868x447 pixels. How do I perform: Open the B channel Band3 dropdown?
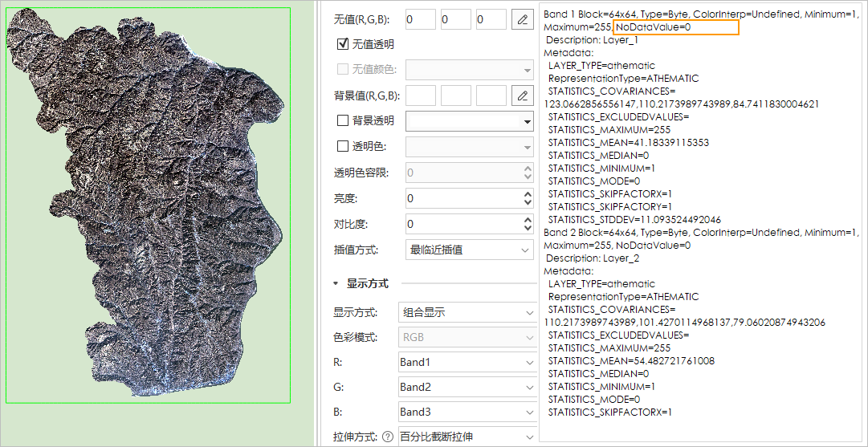point(467,412)
